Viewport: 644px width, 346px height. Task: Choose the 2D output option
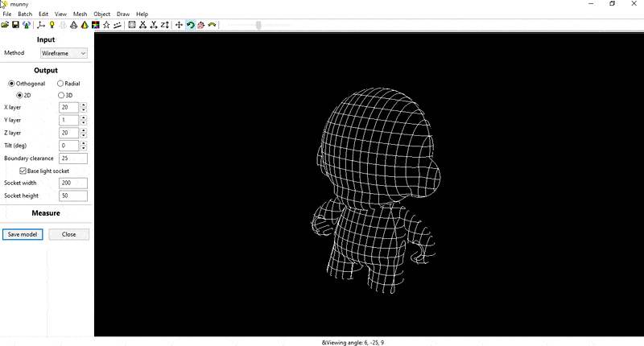(x=19, y=95)
